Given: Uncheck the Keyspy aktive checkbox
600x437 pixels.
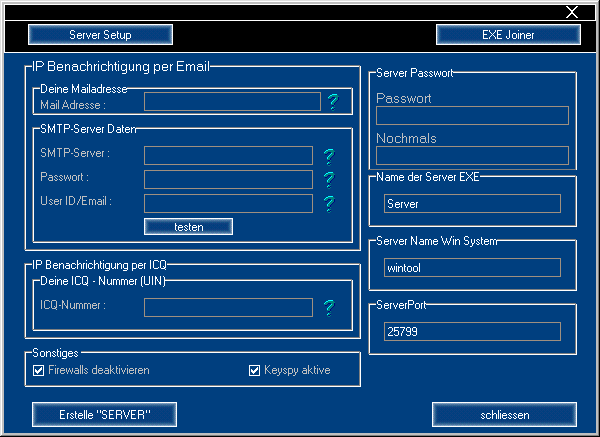Looking at the screenshot, I should tap(255, 371).
